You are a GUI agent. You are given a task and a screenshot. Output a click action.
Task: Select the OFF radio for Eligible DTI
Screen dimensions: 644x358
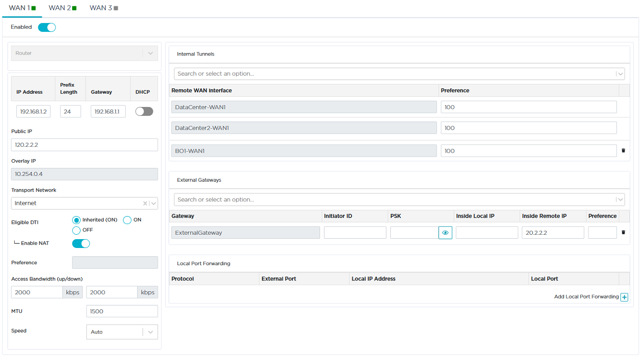click(76, 230)
